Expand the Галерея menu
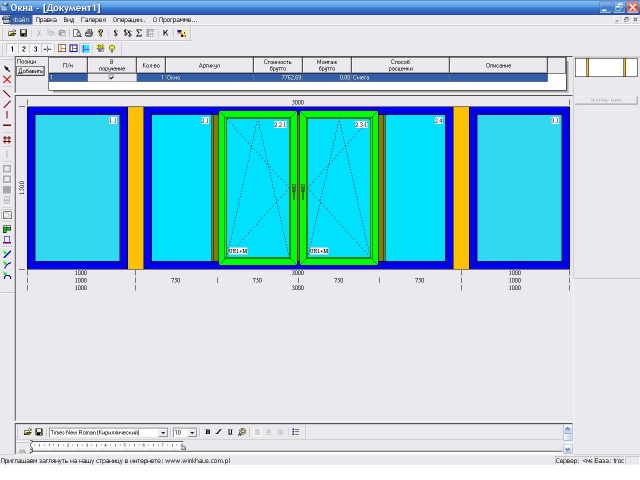The image size is (640, 480). click(x=92, y=19)
